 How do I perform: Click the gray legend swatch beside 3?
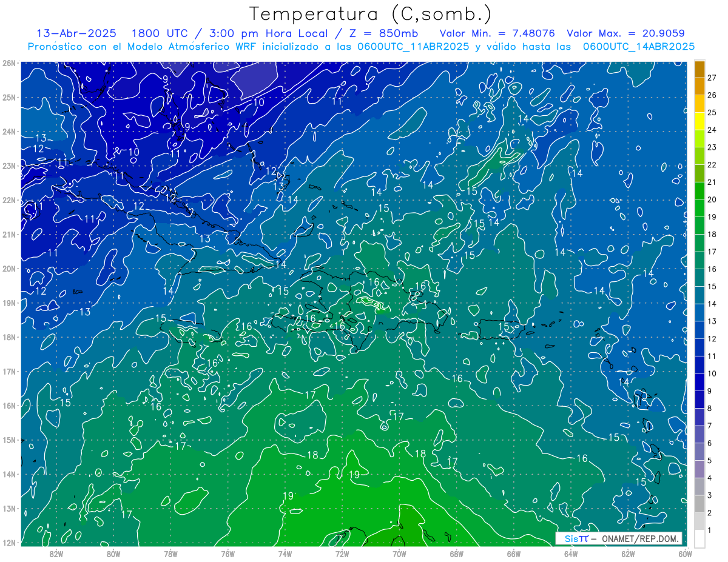click(x=699, y=486)
